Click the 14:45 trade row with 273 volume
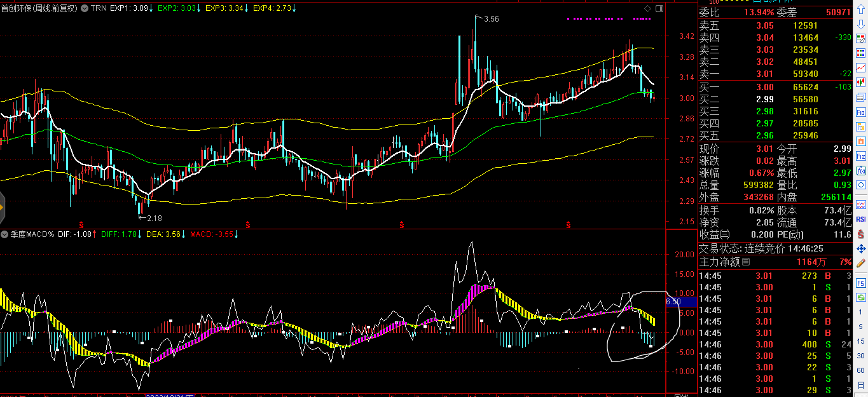The width and height of the screenshot is (868, 397). (775, 276)
